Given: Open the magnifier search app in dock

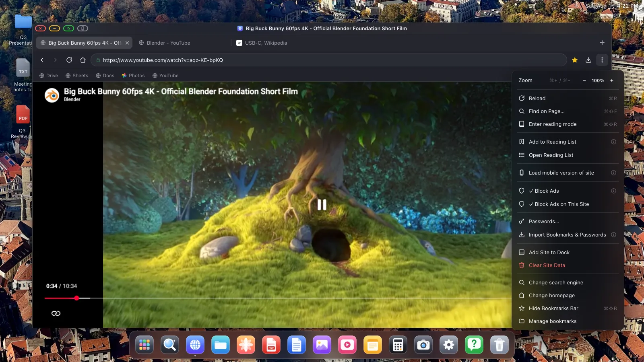Looking at the screenshot, I should pyautogui.click(x=170, y=345).
